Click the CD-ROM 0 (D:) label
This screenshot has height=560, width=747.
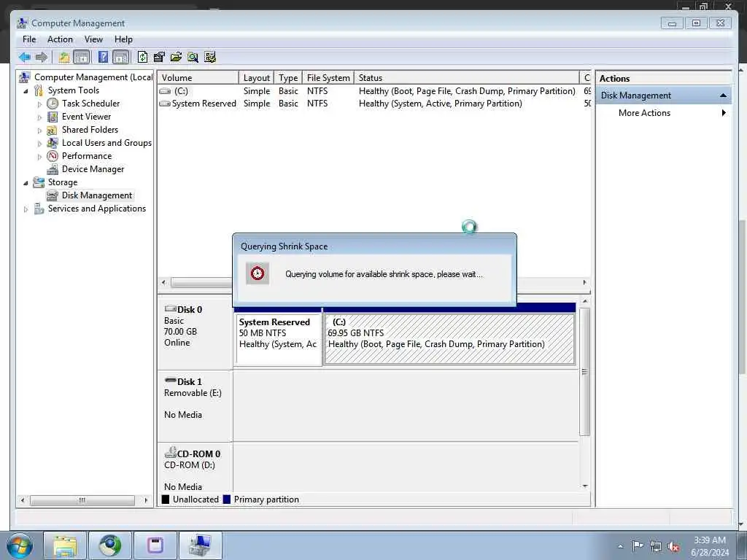point(195,467)
